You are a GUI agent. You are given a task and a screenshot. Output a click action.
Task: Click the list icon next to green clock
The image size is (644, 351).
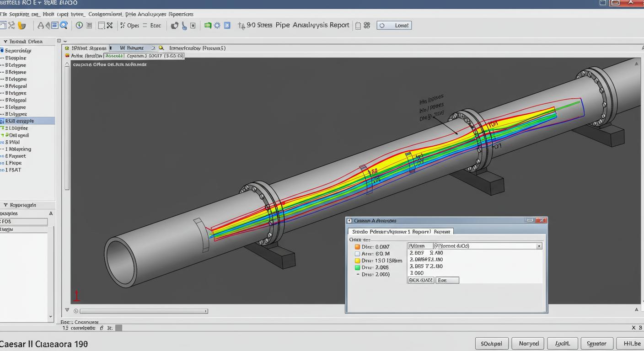89,26
